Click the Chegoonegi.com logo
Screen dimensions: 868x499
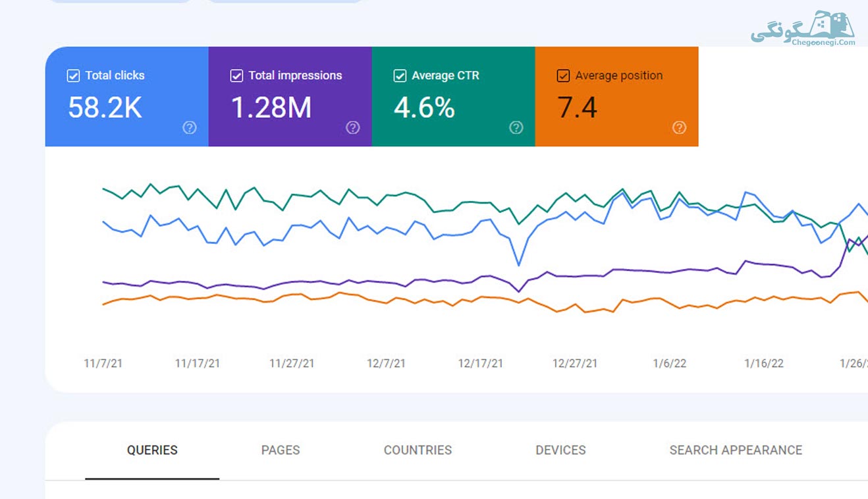click(803, 28)
